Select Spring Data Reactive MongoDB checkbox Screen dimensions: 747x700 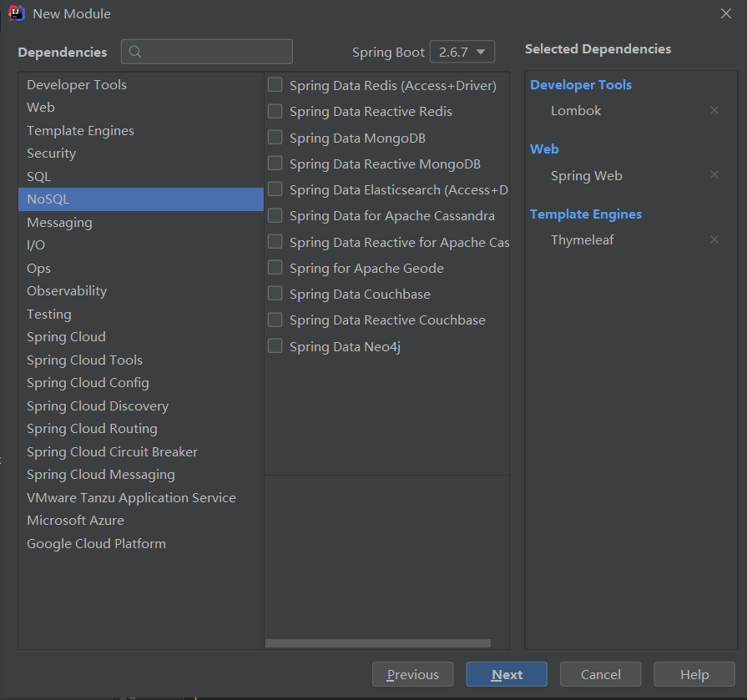coord(275,164)
